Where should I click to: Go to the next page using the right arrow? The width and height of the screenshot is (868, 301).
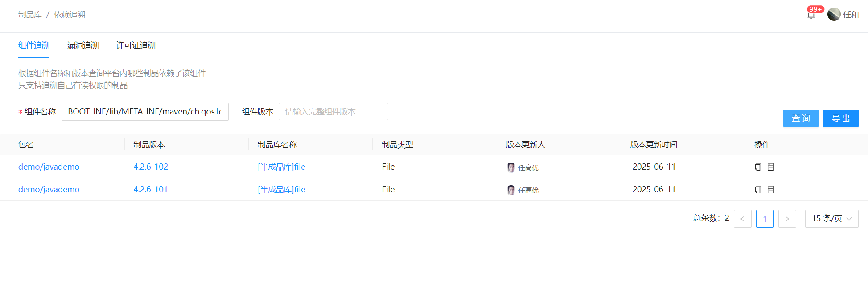tap(787, 219)
